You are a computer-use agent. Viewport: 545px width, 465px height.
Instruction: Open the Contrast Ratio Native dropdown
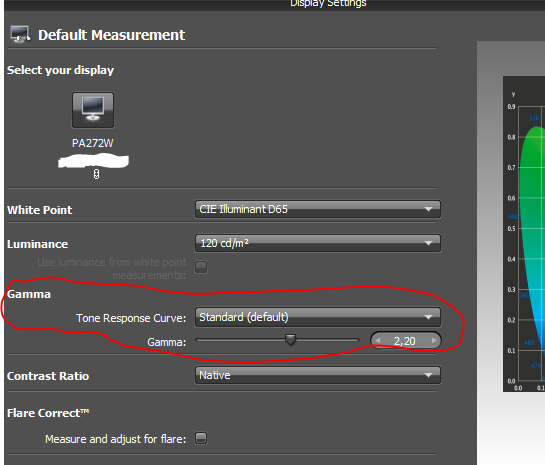point(318,375)
